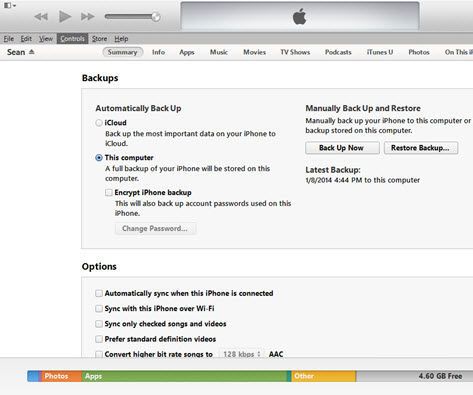Click the Latest Backup date text
Screen dimensions: 473x395
pyautogui.click(x=362, y=180)
